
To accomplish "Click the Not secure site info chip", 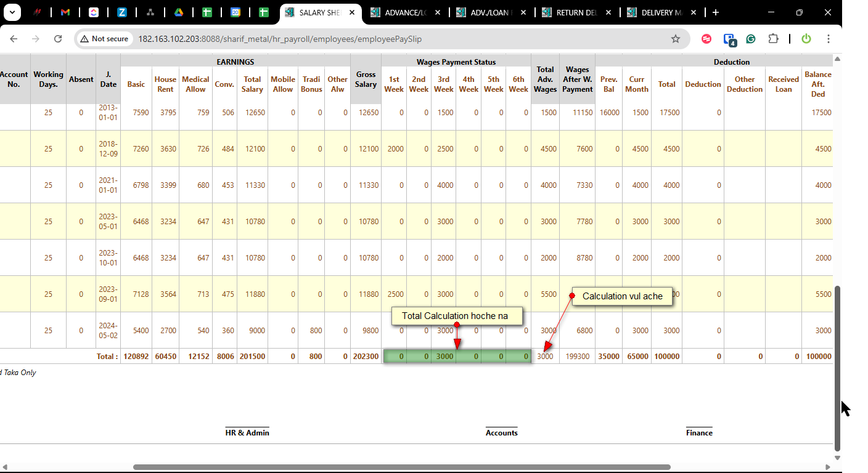I will (104, 39).
